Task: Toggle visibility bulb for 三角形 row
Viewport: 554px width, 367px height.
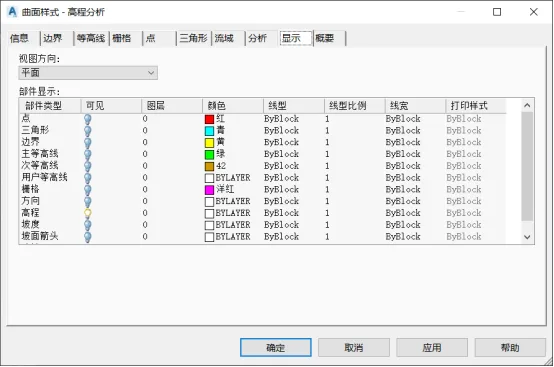Action: click(88, 131)
